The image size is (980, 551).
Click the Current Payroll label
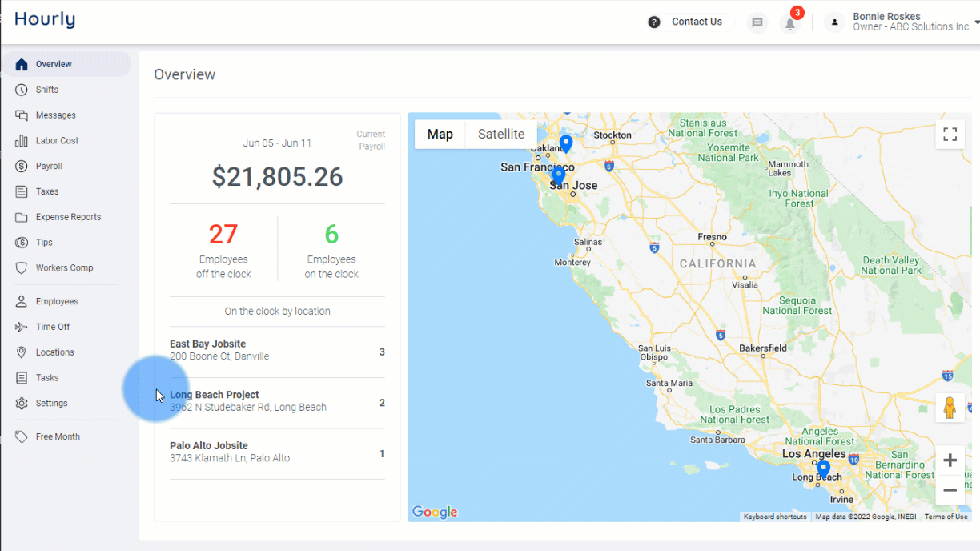[x=371, y=140]
